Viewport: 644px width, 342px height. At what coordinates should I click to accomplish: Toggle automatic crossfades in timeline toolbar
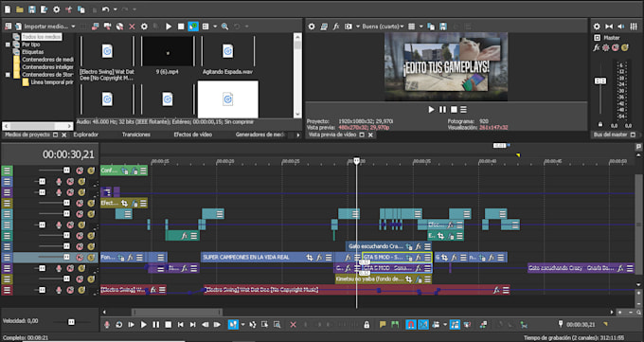[423, 324]
